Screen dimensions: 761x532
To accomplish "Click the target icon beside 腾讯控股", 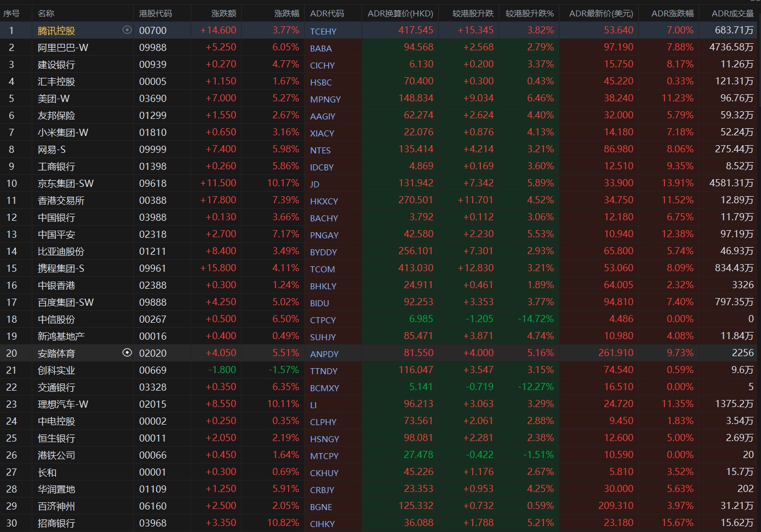I will pos(127,30).
